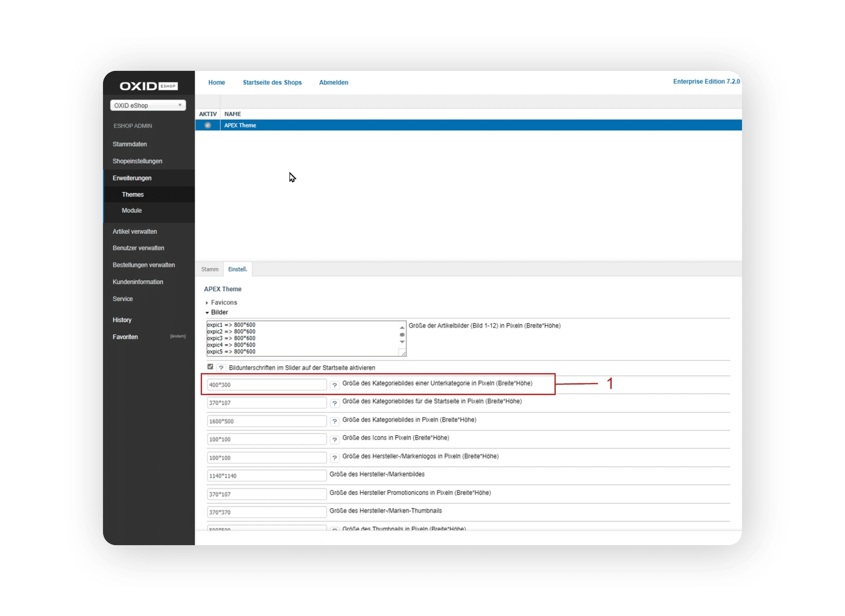Click the APEX Theme settings heading
This screenshot has width=845, height=616.
pyautogui.click(x=223, y=290)
